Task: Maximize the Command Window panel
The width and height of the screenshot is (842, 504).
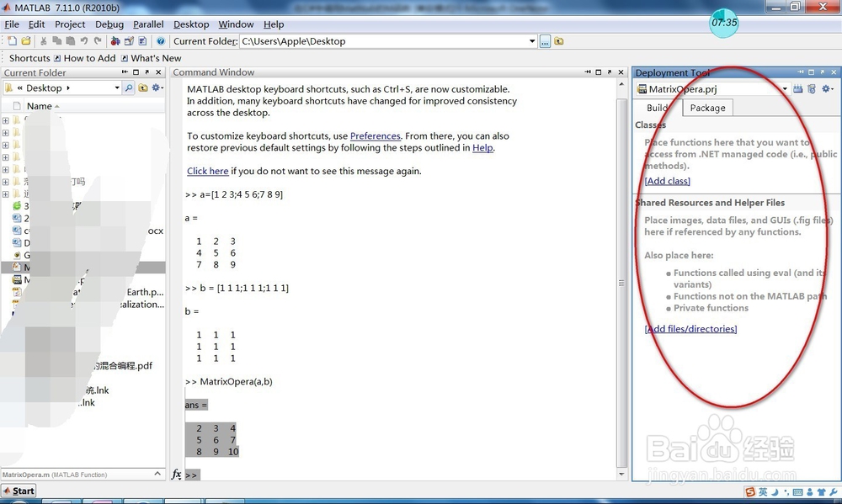Action: tap(598, 72)
